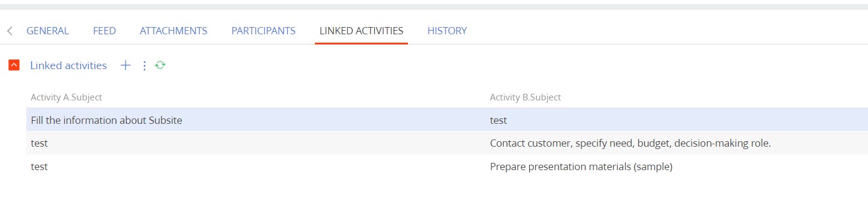This screenshot has width=868, height=217.
Task: Click 'test' in Activity A column, third row
Action: click(x=39, y=167)
